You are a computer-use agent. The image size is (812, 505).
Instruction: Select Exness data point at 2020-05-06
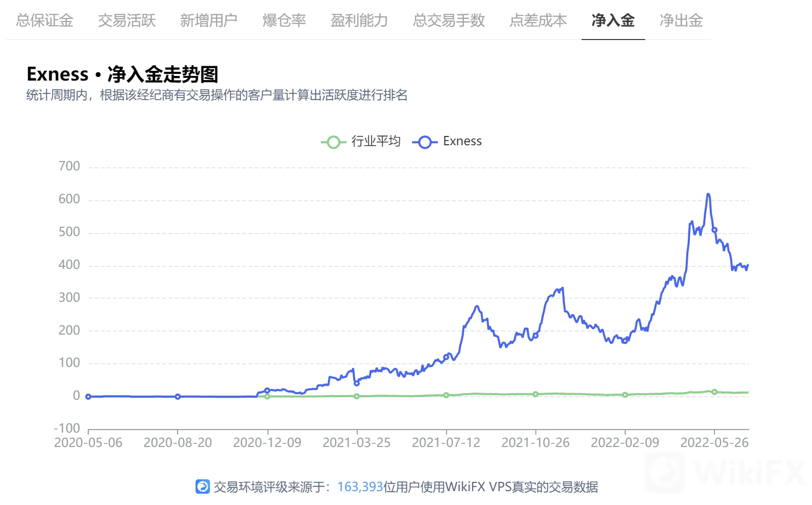(88, 397)
